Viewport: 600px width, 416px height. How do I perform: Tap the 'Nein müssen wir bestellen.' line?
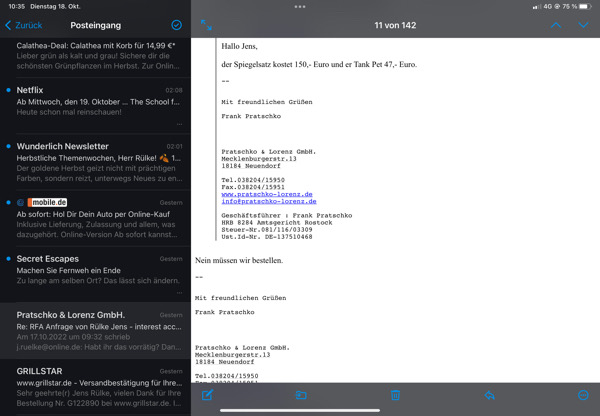[239, 261]
